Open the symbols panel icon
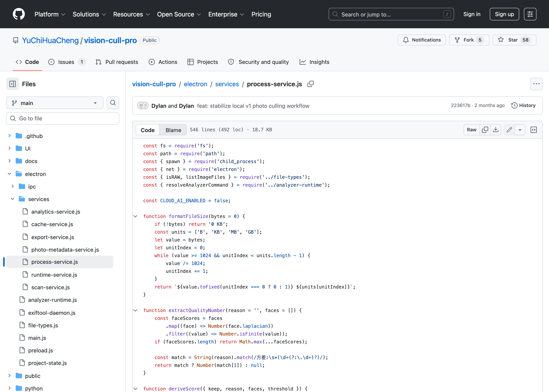This screenshot has width=549, height=392. coord(534,130)
